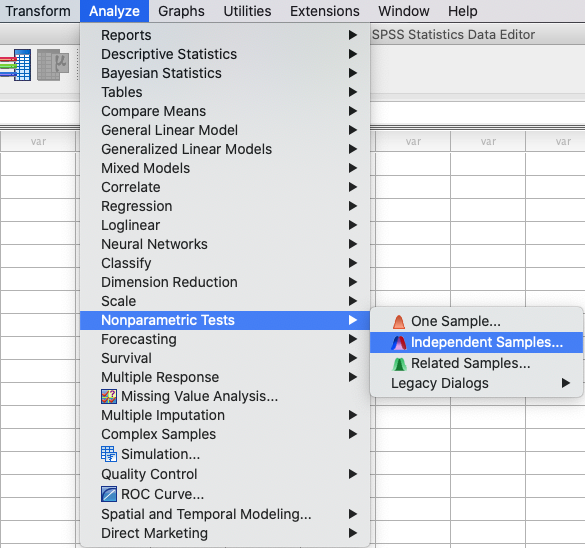Expand Descriptive Statistics submenu
The height and width of the screenshot is (548, 585).
pyautogui.click(x=225, y=54)
